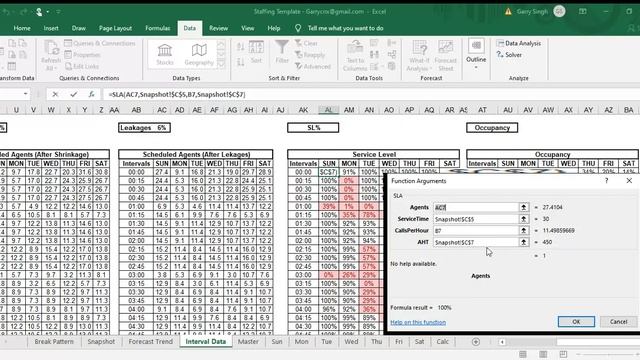Click the Gary Singh account name
This screenshot has height=360, width=640.
[532, 11]
